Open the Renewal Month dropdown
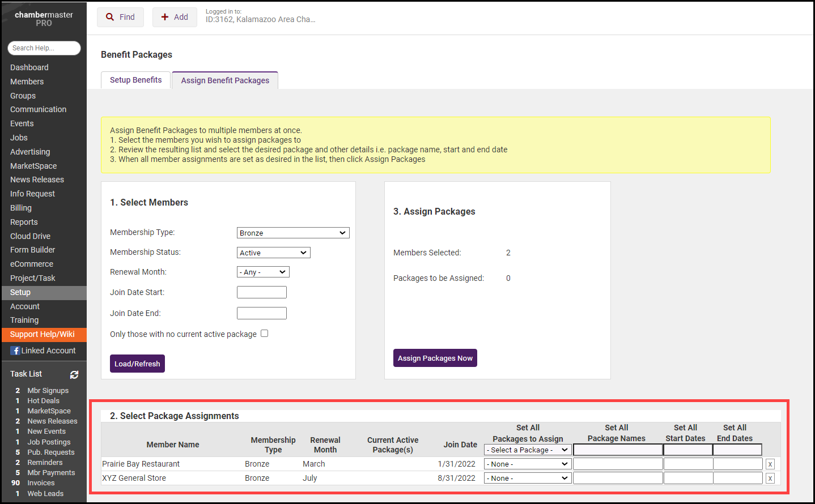This screenshot has height=504, width=815. [263, 272]
